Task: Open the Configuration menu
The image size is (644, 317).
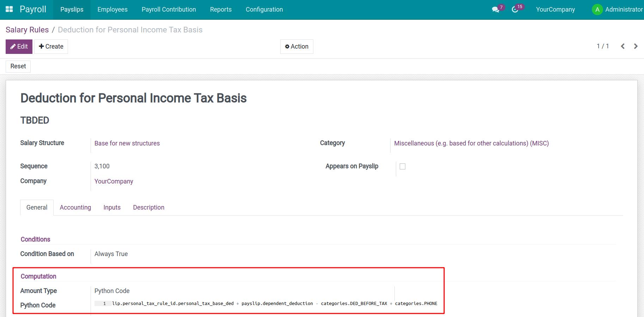Action: [264, 10]
